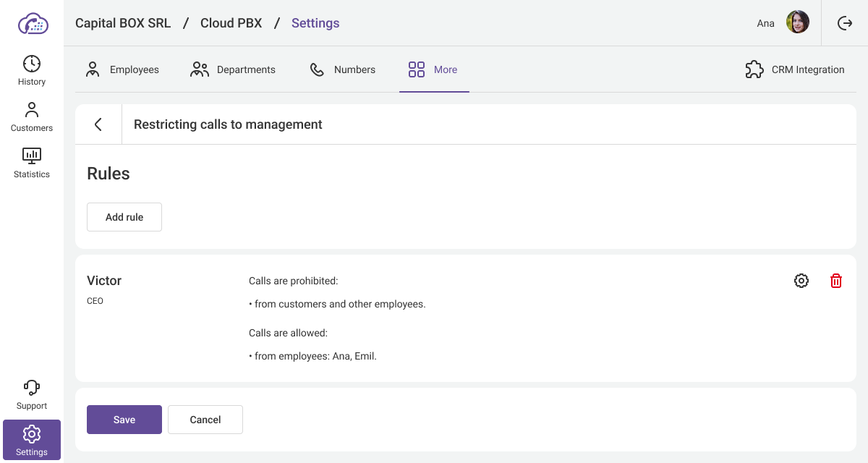Click the logout icon at top right
The width and height of the screenshot is (868, 463).
(845, 23)
